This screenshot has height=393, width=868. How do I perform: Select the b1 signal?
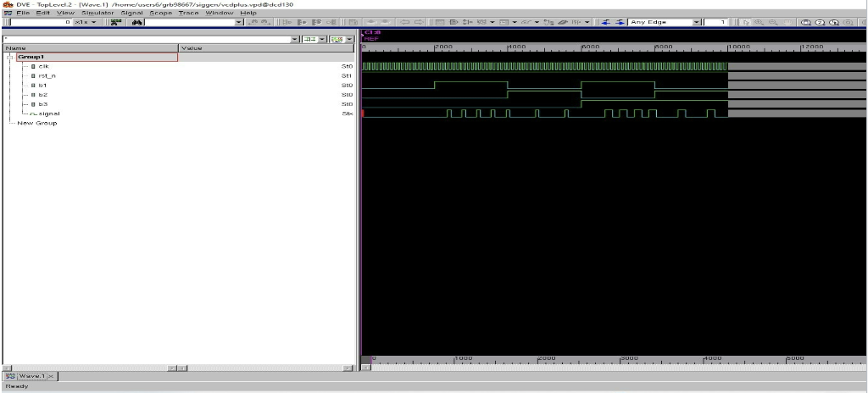[42, 86]
